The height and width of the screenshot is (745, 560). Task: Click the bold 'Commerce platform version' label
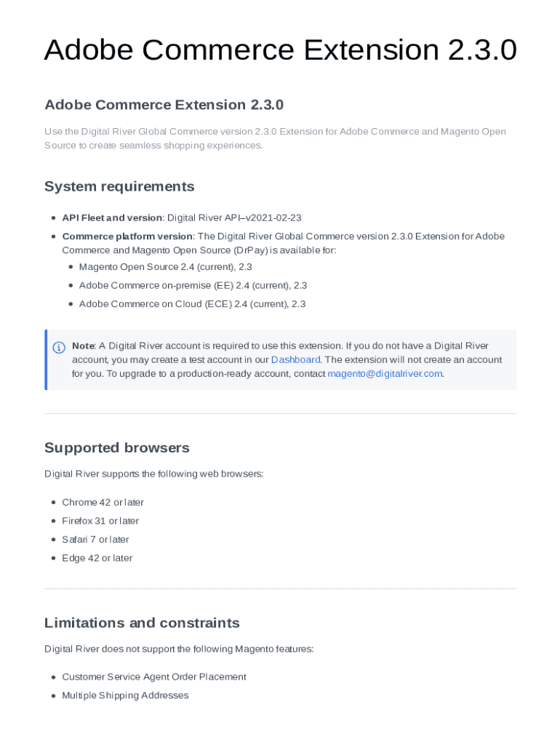point(127,236)
